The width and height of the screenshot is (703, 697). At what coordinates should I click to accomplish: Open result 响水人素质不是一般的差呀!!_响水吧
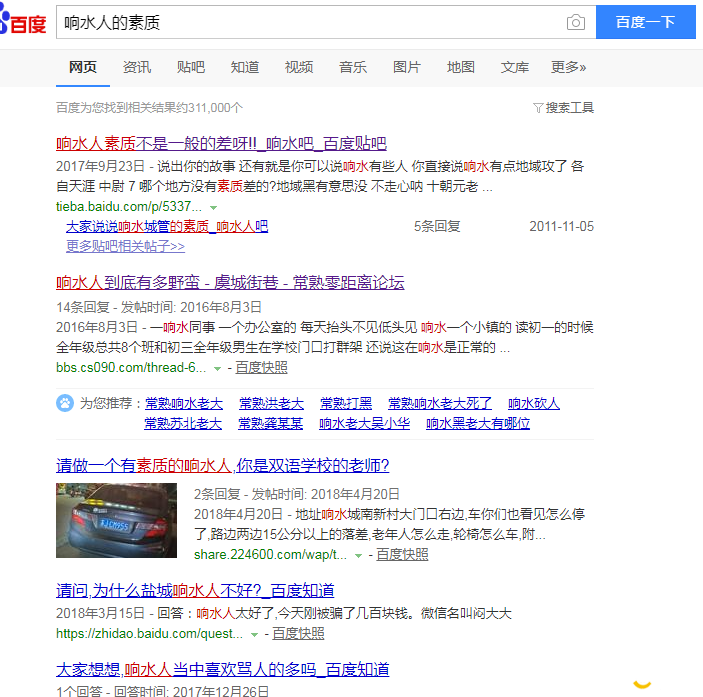click(221, 144)
